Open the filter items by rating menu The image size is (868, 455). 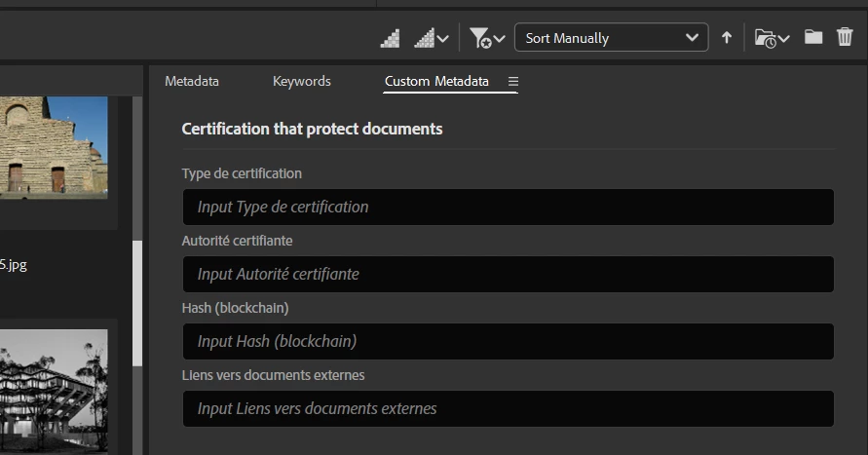(x=499, y=39)
